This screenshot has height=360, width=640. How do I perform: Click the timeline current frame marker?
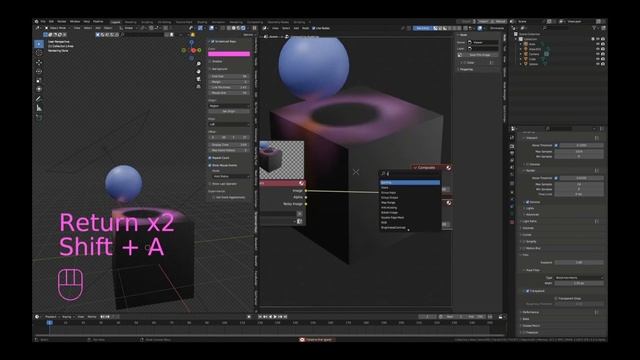[x=49, y=322]
